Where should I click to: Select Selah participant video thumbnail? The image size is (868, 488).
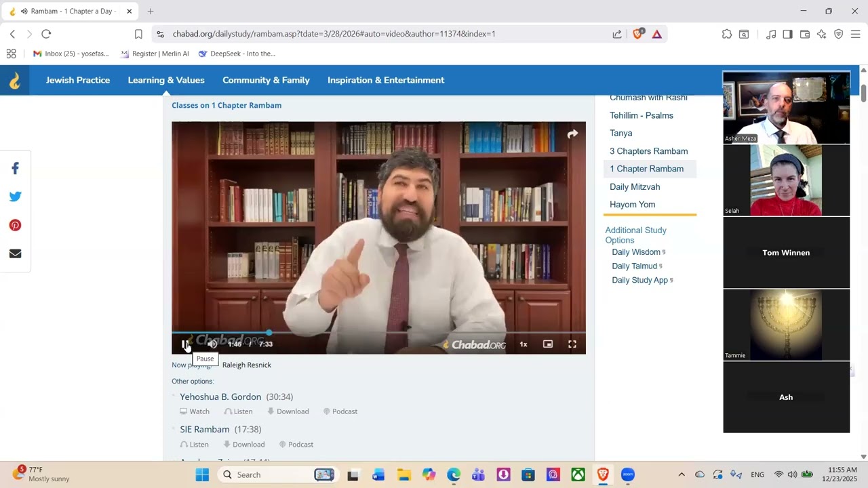click(x=786, y=180)
